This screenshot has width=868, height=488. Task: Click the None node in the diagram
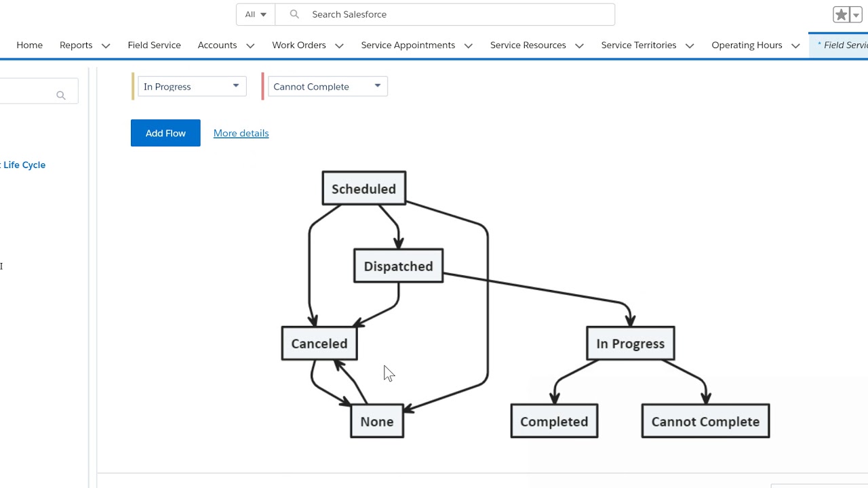pyautogui.click(x=377, y=421)
